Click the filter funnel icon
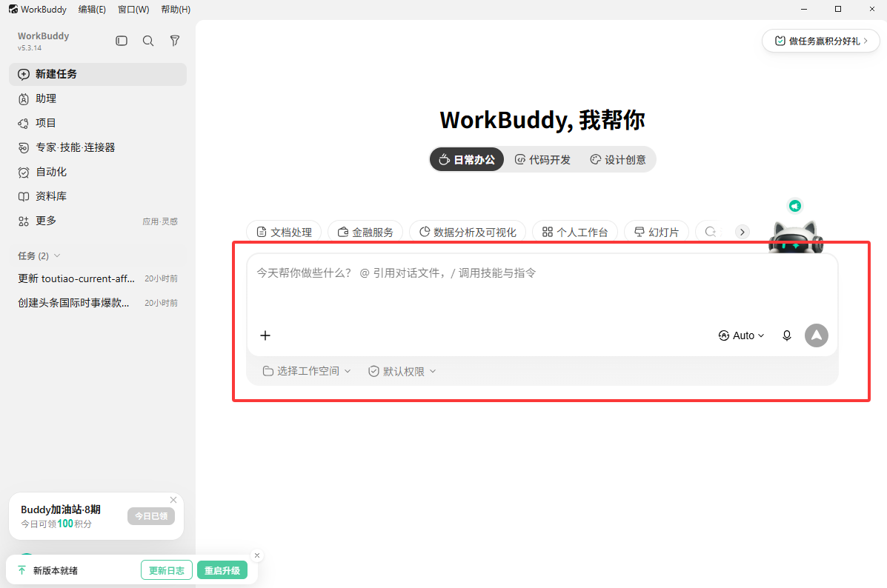 point(175,41)
